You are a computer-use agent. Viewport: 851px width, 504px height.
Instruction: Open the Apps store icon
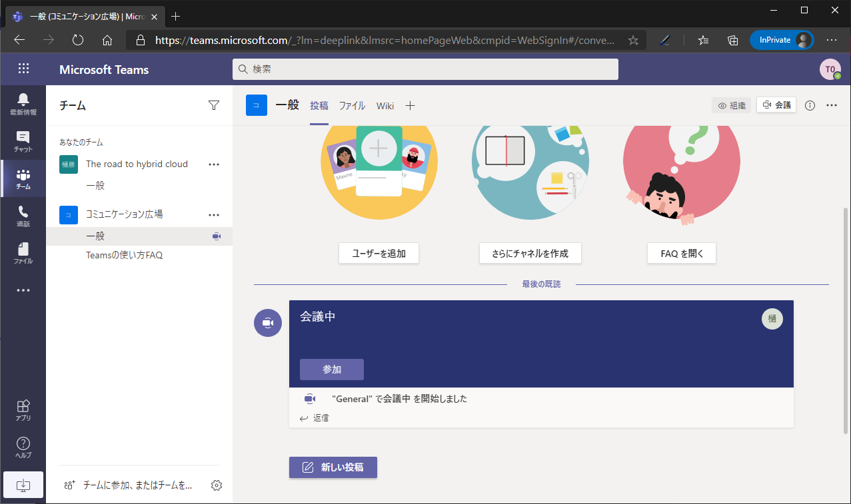tap(23, 409)
